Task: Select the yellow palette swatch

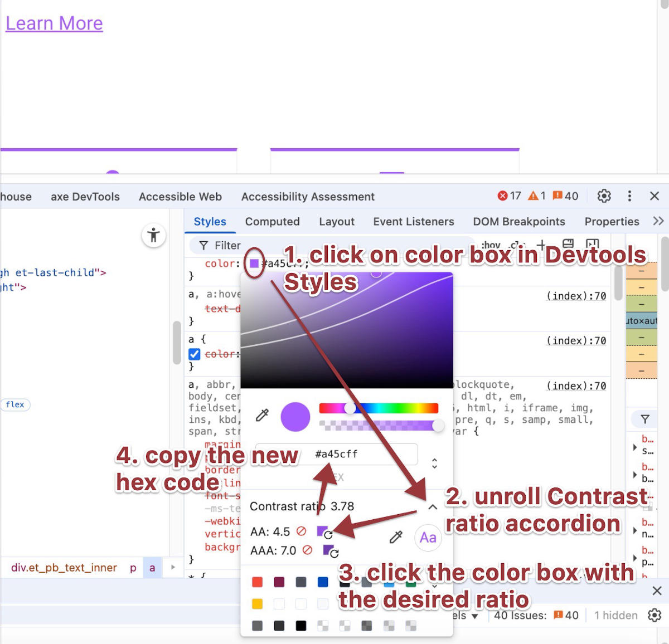Action: pos(257,604)
